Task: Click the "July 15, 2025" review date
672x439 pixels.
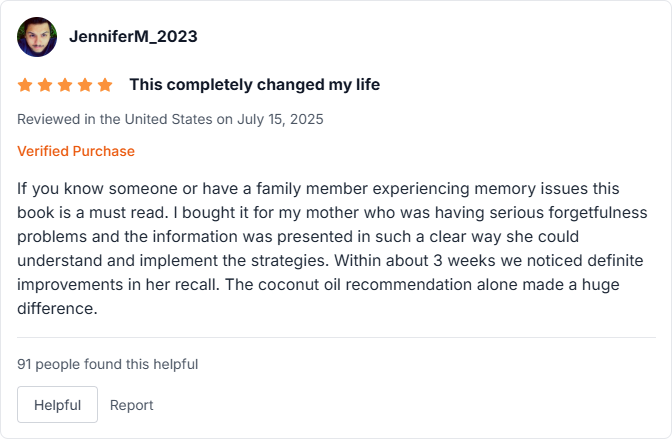Action: [280, 119]
